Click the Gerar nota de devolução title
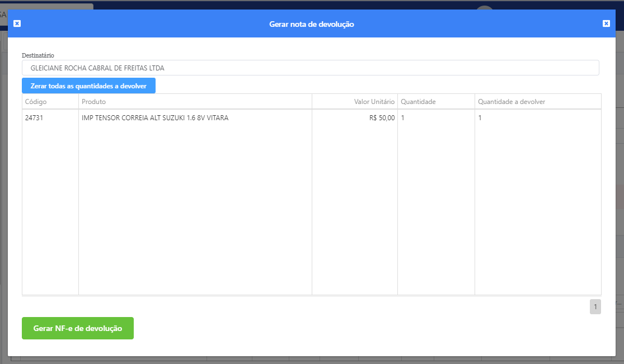Screen dimensions: 624x364 coord(311,24)
